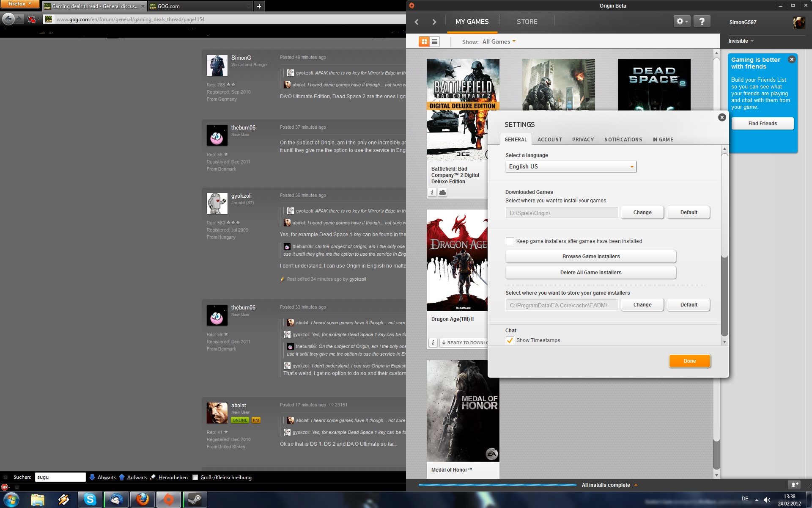
Task: Open Steam from taskbar
Action: [x=195, y=500]
